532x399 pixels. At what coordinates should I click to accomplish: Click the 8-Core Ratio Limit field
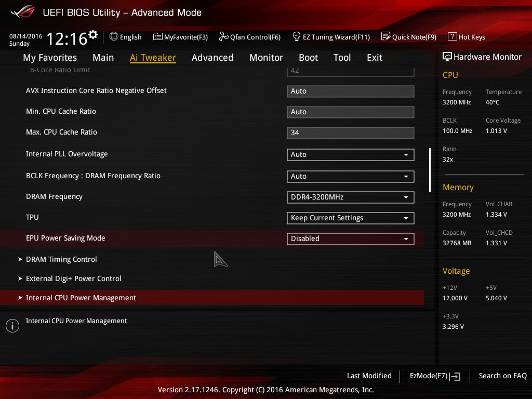coord(351,71)
